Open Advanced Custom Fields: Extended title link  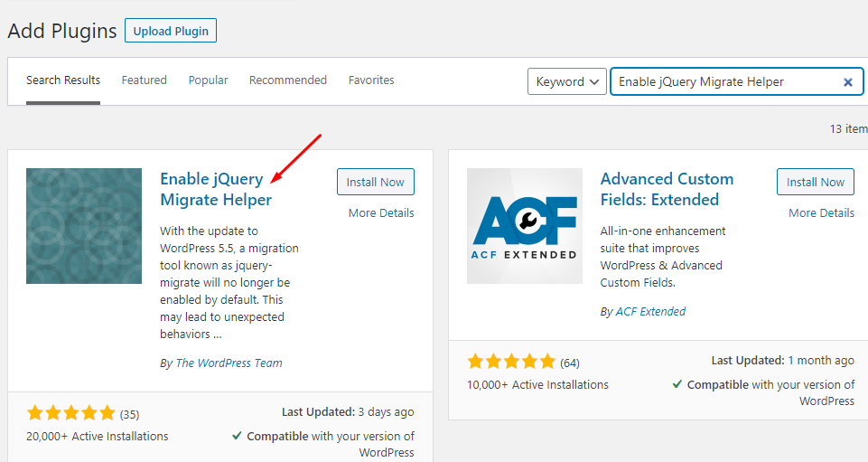[x=667, y=189]
